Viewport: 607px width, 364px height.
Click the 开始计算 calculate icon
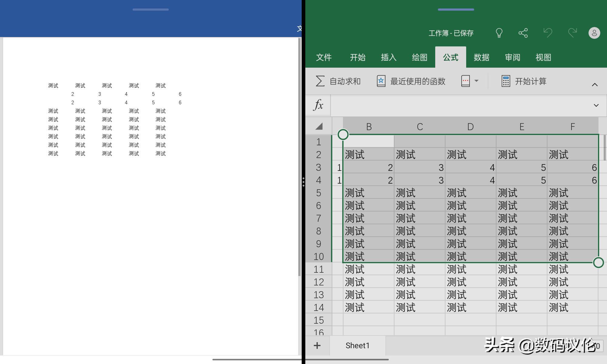[x=505, y=81]
